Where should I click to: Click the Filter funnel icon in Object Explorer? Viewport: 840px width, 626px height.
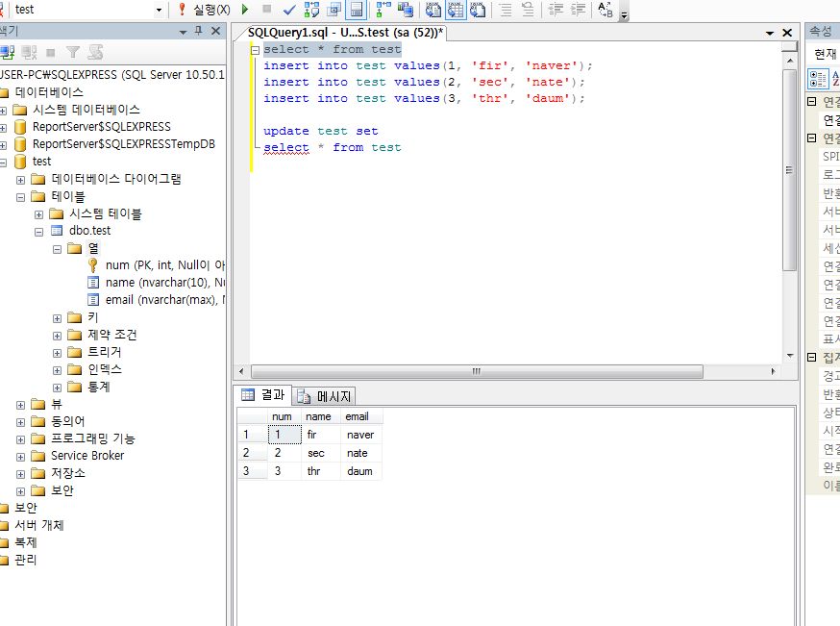pos(72,53)
